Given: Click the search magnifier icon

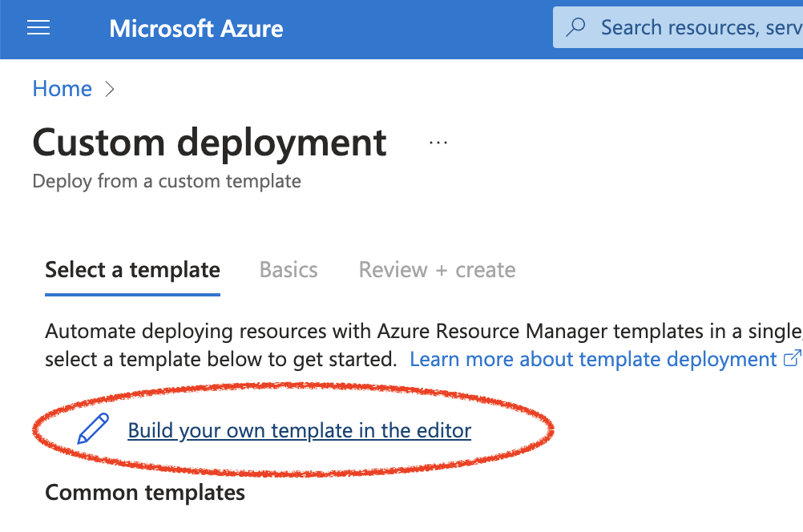Looking at the screenshot, I should [575, 28].
